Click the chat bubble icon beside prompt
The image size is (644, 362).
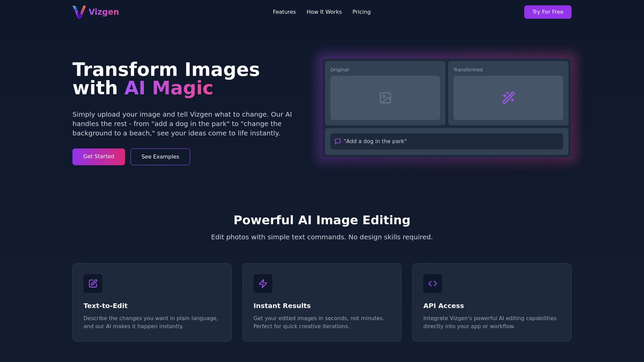[x=338, y=141]
